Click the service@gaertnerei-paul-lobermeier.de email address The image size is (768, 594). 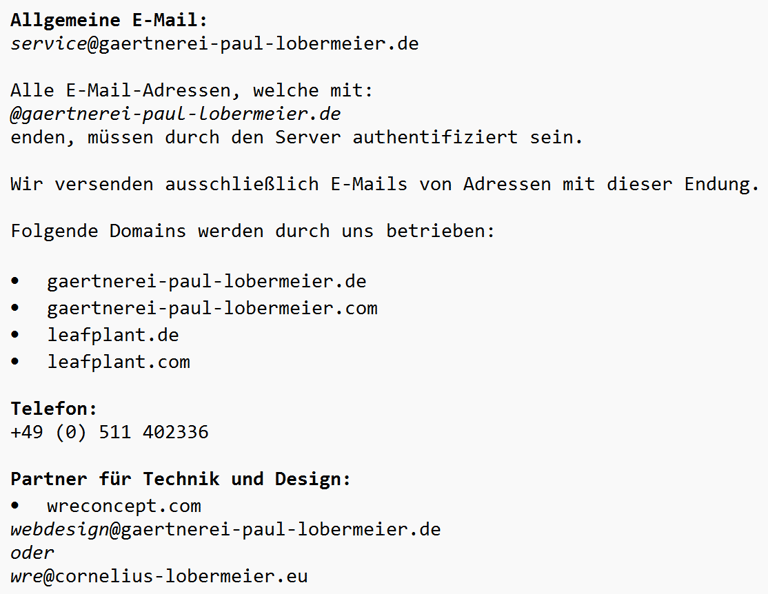pyautogui.click(x=214, y=44)
